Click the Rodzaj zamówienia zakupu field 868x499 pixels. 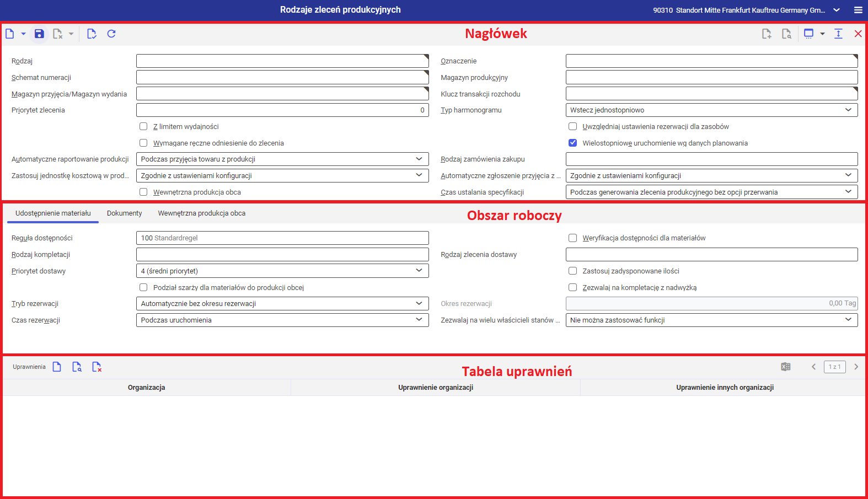[x=712, y=159]
